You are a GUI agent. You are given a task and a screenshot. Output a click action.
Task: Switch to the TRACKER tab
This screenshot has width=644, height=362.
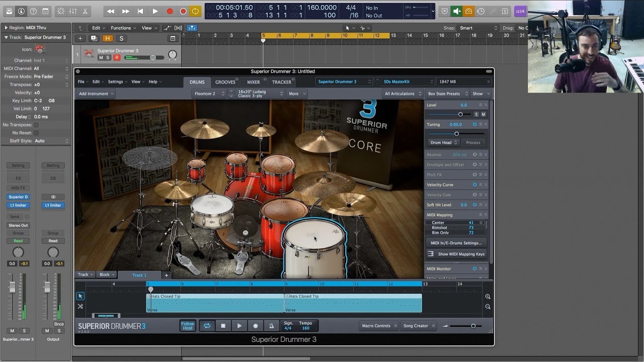point(281,82)
